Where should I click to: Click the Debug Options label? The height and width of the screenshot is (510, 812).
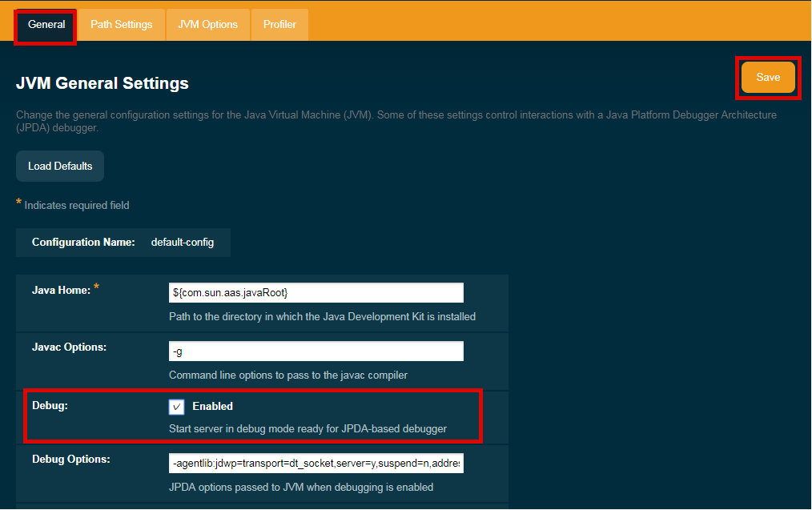70,460
